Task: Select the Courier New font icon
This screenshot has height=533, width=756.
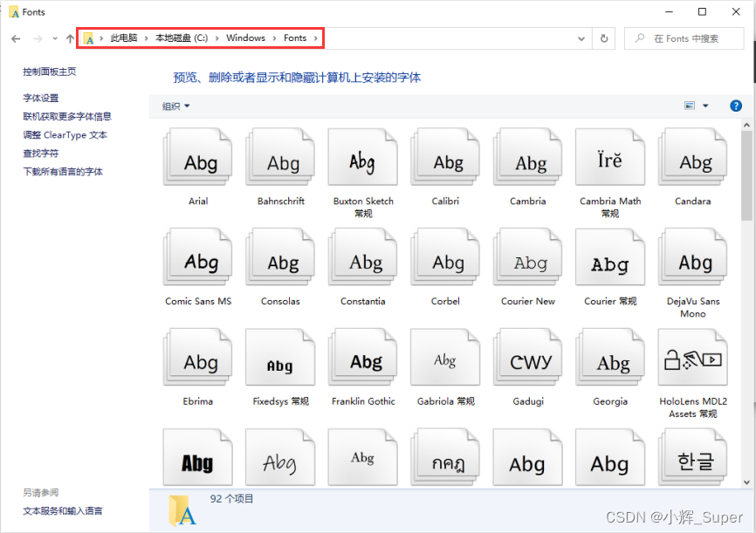Action: (527, 257)
